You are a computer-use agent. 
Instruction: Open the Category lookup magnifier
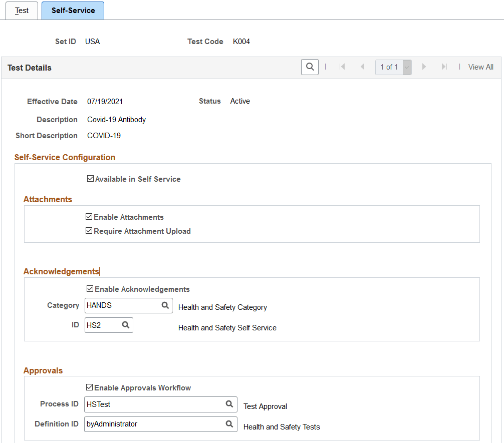point(165,305)
